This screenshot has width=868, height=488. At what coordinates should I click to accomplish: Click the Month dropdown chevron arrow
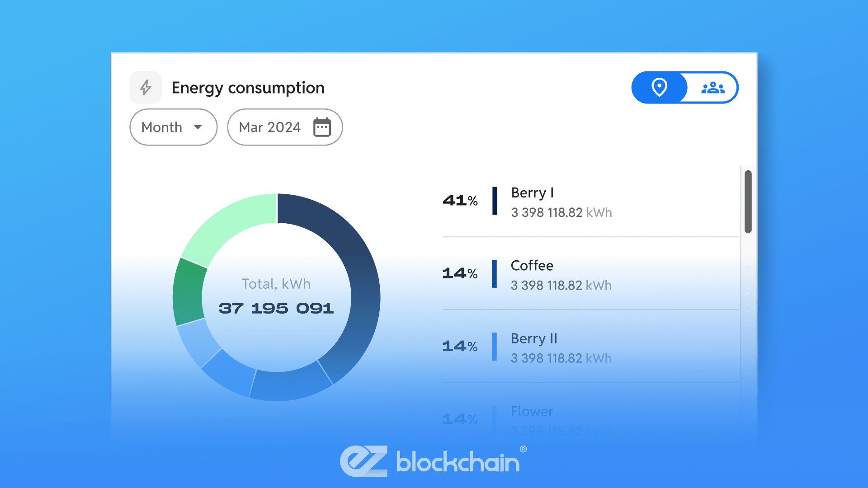click(x=199, y=127)
